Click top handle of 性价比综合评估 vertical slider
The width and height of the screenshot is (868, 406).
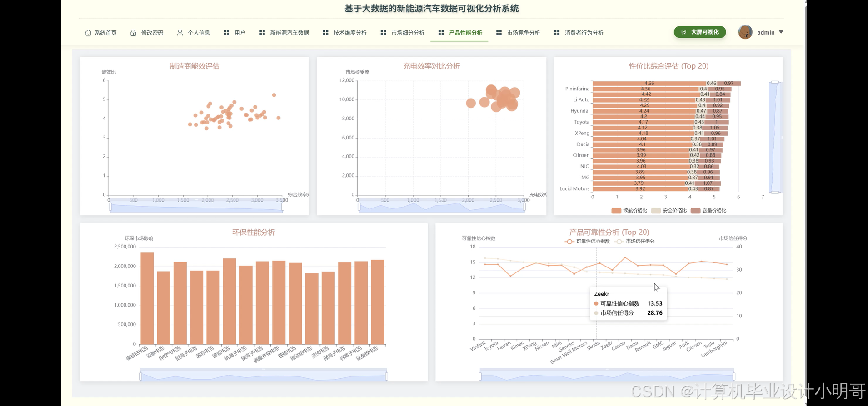[775, 82]
